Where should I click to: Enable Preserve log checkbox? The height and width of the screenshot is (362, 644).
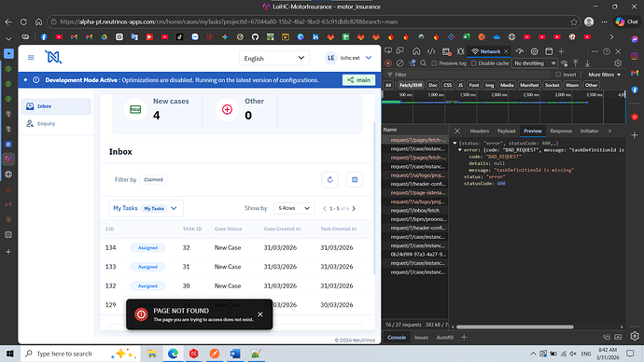point(434,63)
